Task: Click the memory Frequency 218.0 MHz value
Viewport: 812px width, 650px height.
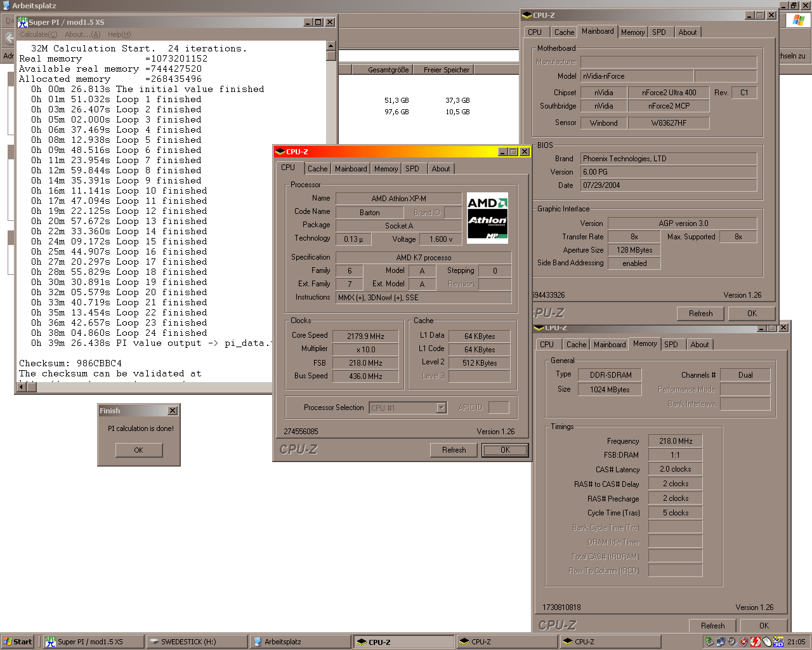Action: (675, 441)
